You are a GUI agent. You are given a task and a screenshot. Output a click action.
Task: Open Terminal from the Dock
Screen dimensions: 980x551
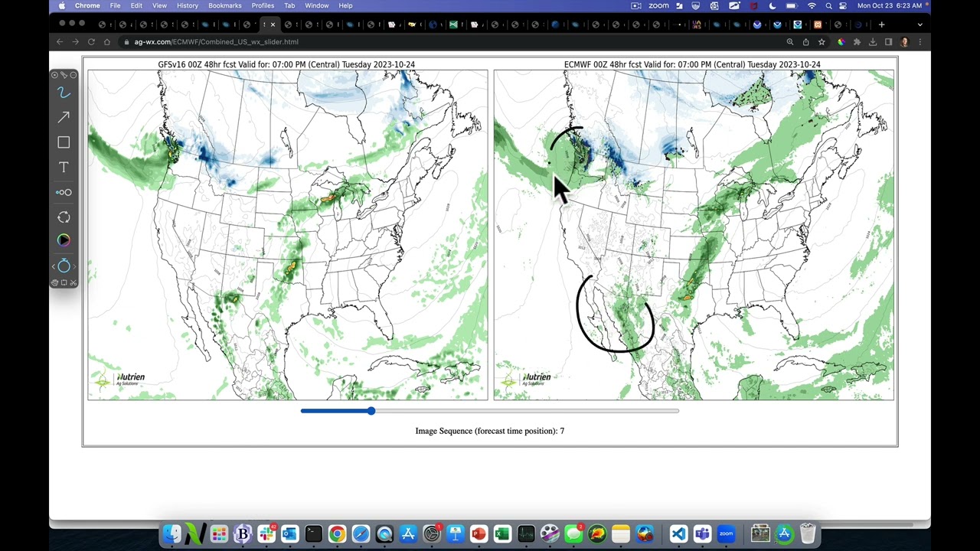point(314,533)
